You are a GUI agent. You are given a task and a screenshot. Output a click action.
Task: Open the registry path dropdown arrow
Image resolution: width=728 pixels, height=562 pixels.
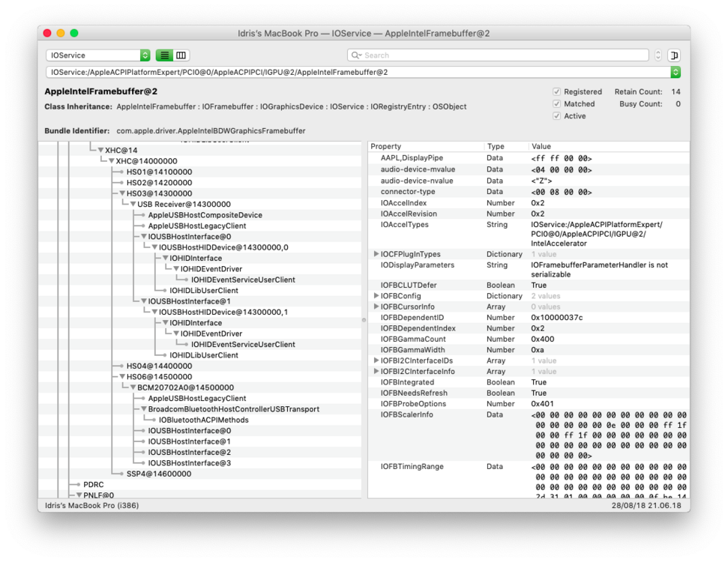(x=676, y=73)
